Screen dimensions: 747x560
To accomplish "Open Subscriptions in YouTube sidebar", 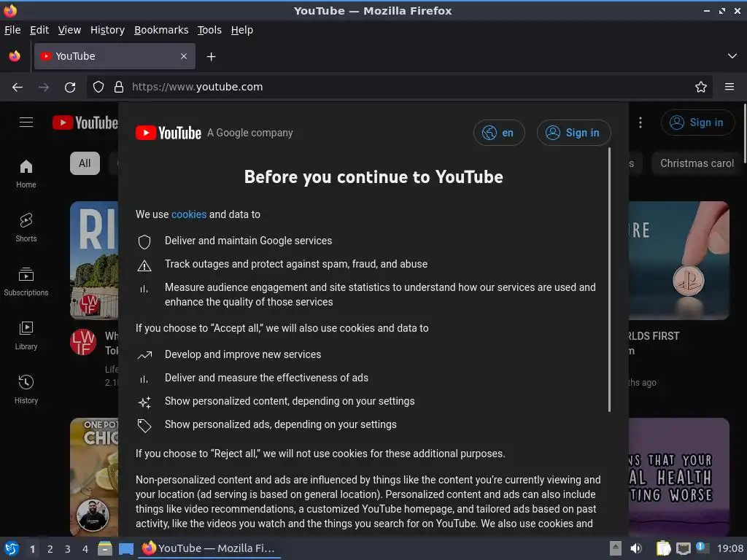I will tap(26, 281).
